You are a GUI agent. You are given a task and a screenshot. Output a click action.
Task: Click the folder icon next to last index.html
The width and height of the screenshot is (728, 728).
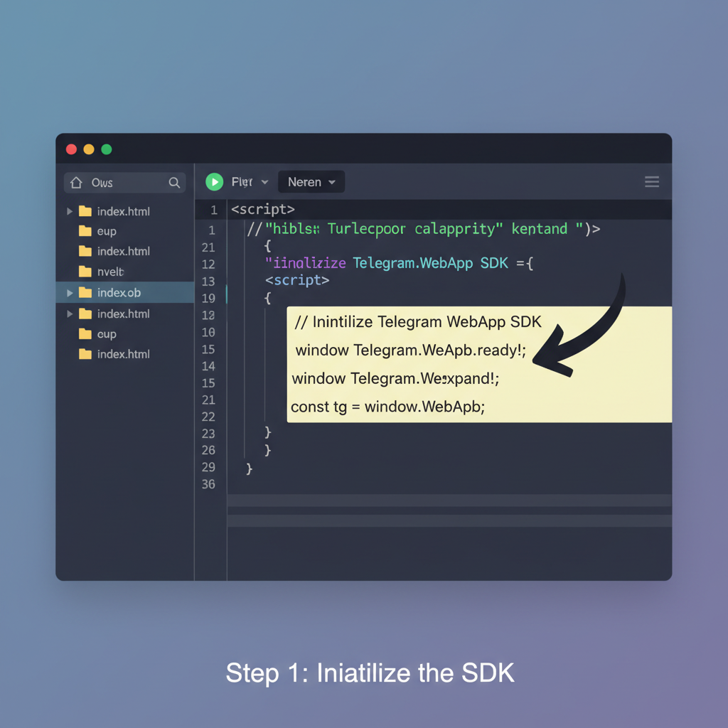pyautogui.click(x=85, y=353)
